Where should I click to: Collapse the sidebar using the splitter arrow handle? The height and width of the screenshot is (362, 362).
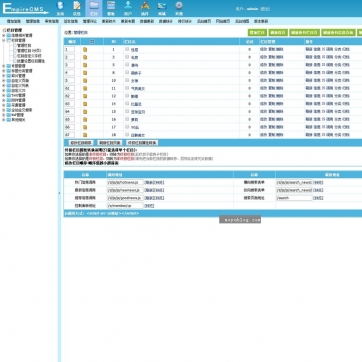point(60,193)
